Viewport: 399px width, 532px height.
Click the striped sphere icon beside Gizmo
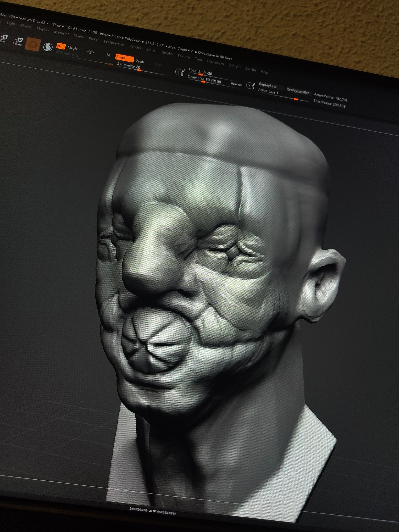click(x=48, y=47)
